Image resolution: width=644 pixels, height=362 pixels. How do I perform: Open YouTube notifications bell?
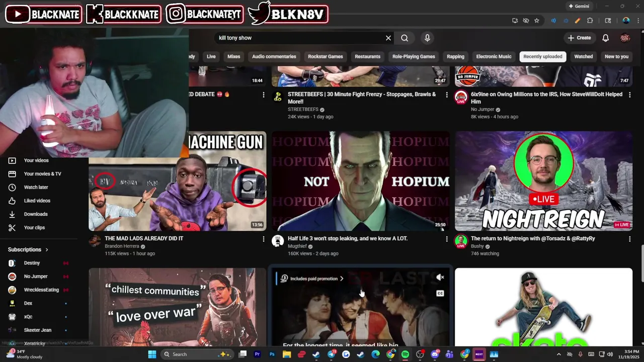click(x=606, y=38)
